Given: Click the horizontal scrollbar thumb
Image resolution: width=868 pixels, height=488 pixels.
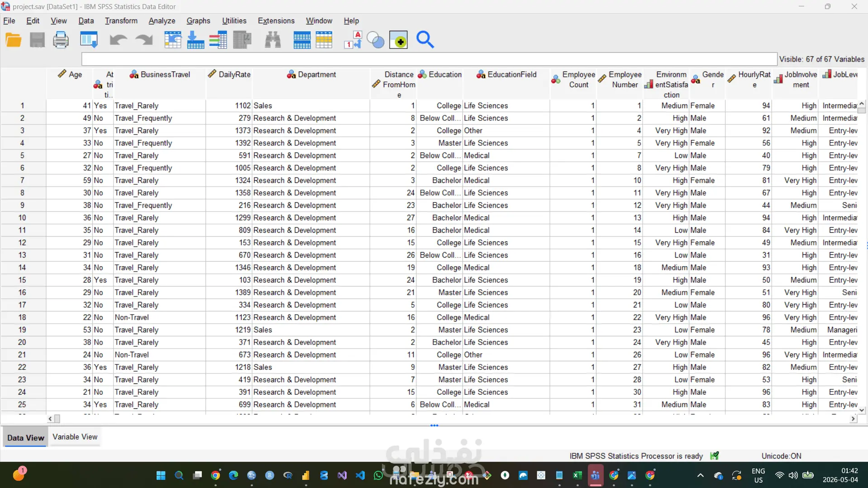Looking at the screenshot, I should pyautogui.click(x=57, y=419).
